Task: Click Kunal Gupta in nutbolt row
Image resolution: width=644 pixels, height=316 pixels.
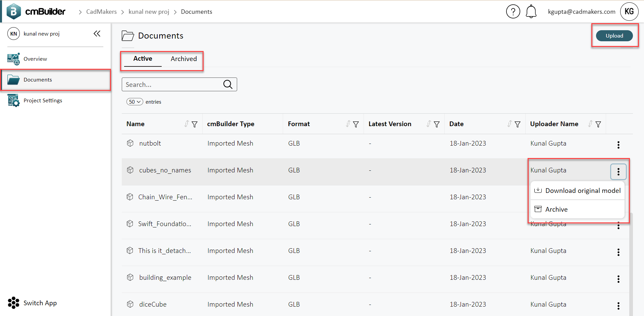Action: pos(548,143)
